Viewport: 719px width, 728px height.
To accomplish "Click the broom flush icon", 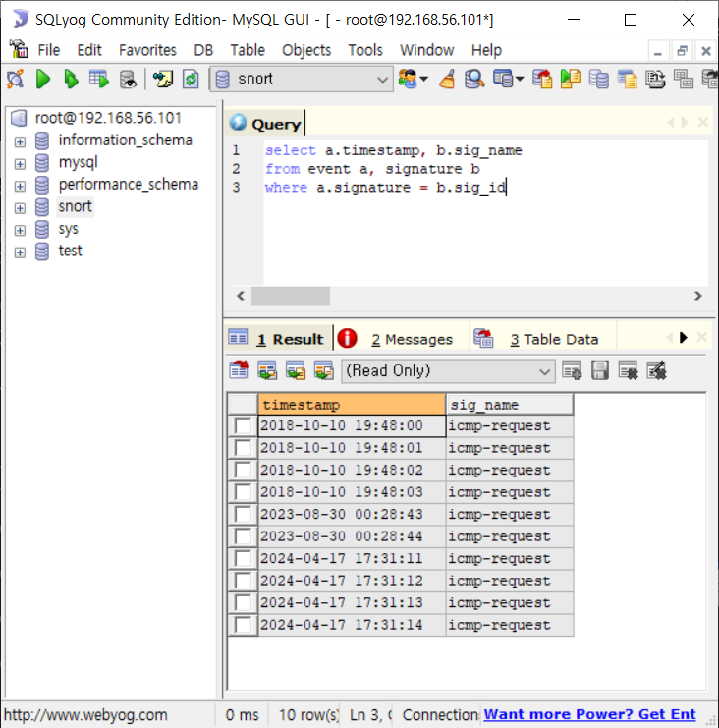I will [447, 79].
